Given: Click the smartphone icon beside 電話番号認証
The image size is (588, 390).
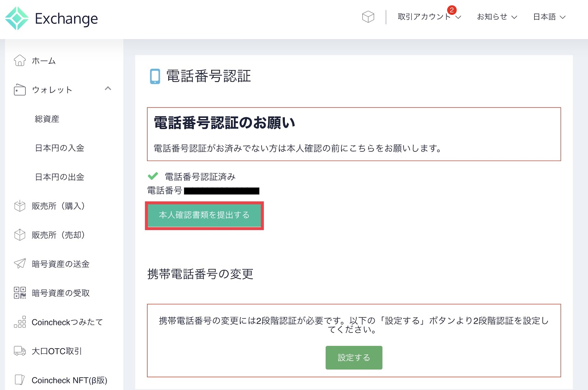Looking at the screenshot, I should 155,77.
